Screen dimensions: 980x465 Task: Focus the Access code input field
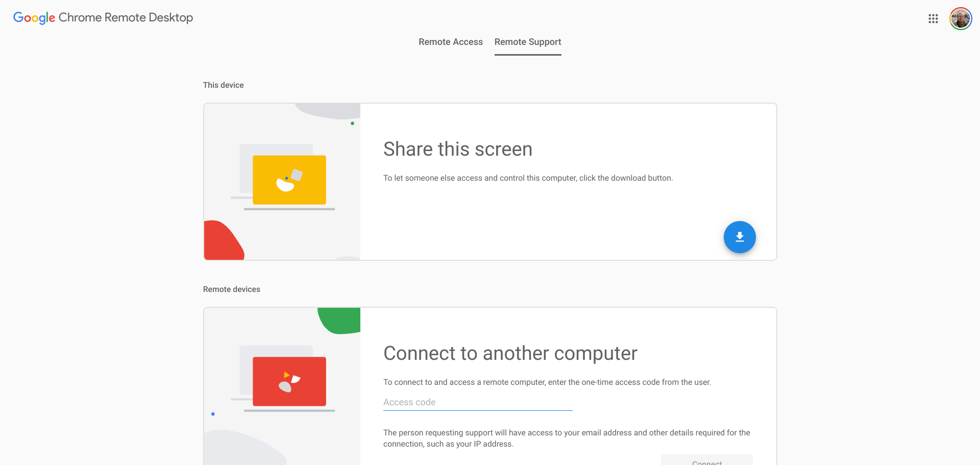tap(477, 402)
